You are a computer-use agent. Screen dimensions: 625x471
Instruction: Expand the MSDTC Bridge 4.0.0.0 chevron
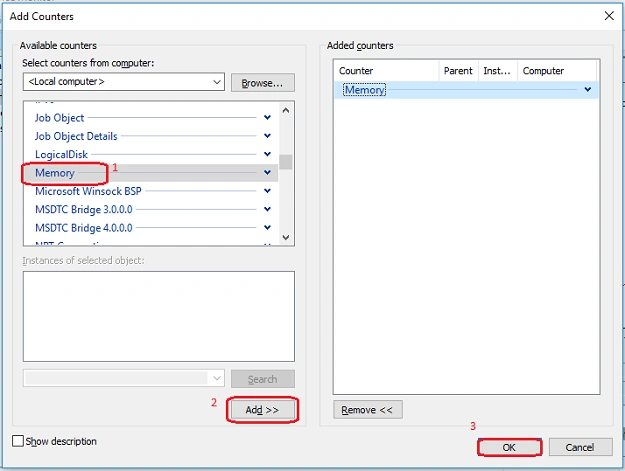267,228
